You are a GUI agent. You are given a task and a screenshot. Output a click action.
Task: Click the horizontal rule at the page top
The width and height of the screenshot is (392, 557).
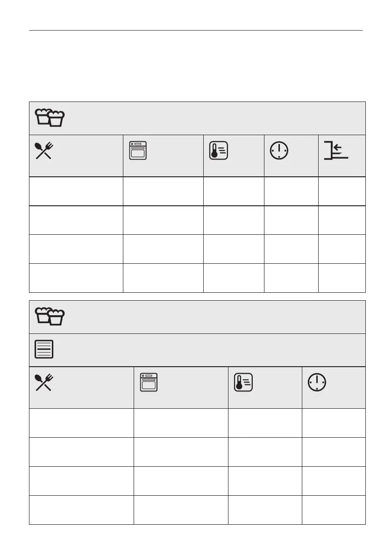coord(196,30)
